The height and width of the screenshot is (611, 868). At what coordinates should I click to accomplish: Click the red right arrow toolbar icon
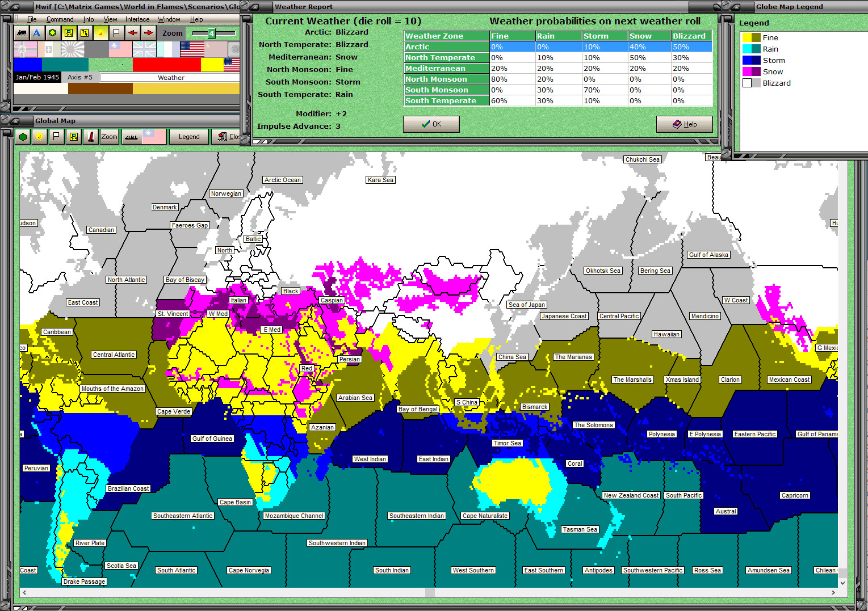tap(148, 33)
